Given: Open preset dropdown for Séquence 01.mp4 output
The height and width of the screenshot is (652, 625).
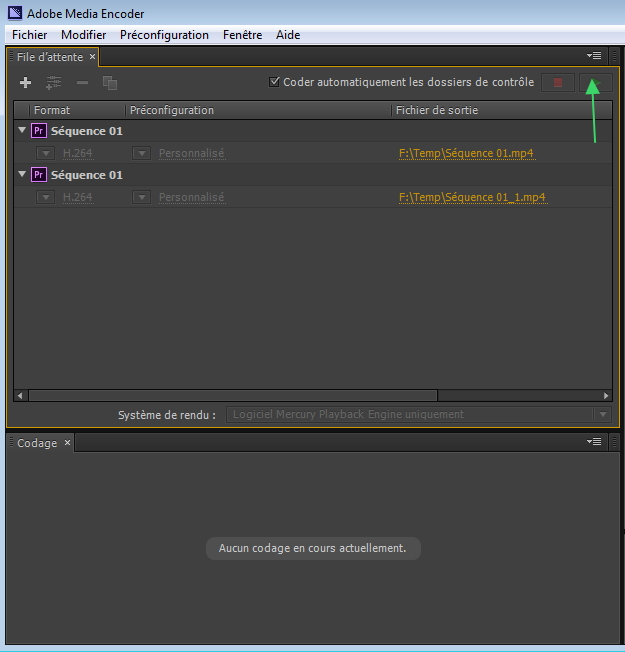Looking at the screenshot, I should point(141,153).
